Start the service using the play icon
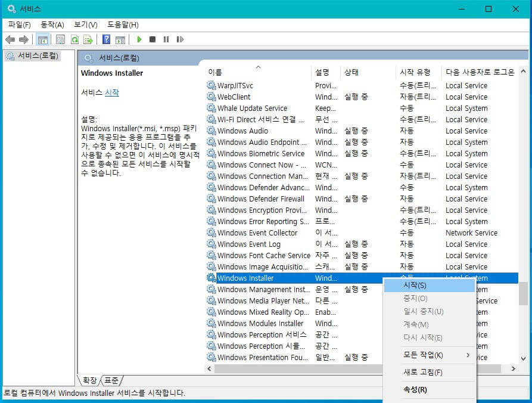 [138, 39]
